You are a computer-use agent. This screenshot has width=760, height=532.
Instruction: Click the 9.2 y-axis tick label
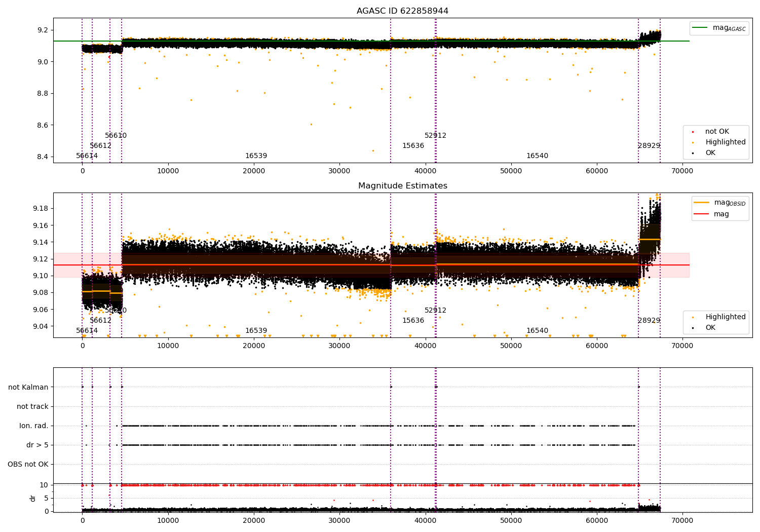tap(43, 30)
